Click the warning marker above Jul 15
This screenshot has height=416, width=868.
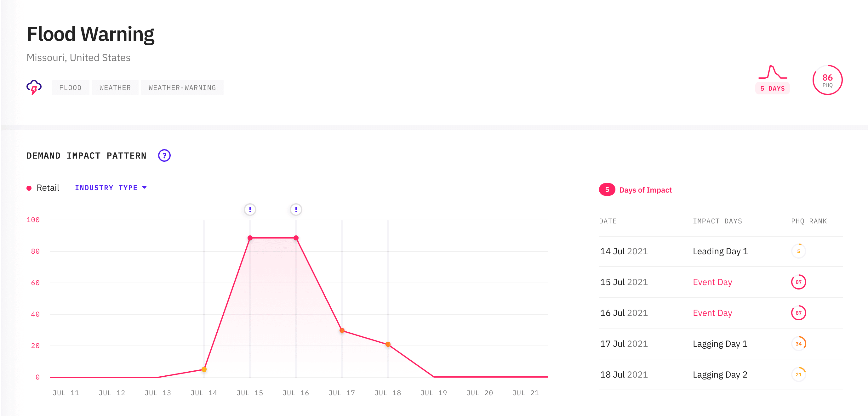click(250, 209)
